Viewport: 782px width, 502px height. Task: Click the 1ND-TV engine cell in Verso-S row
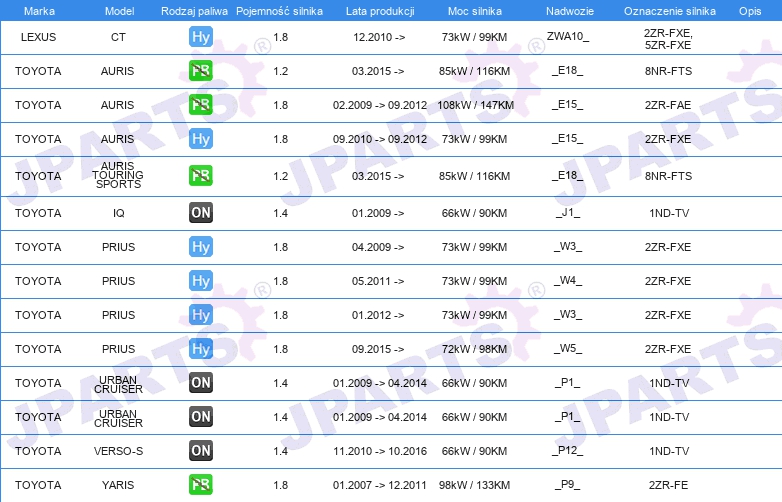pyautogui.click(x=669, y=451)
